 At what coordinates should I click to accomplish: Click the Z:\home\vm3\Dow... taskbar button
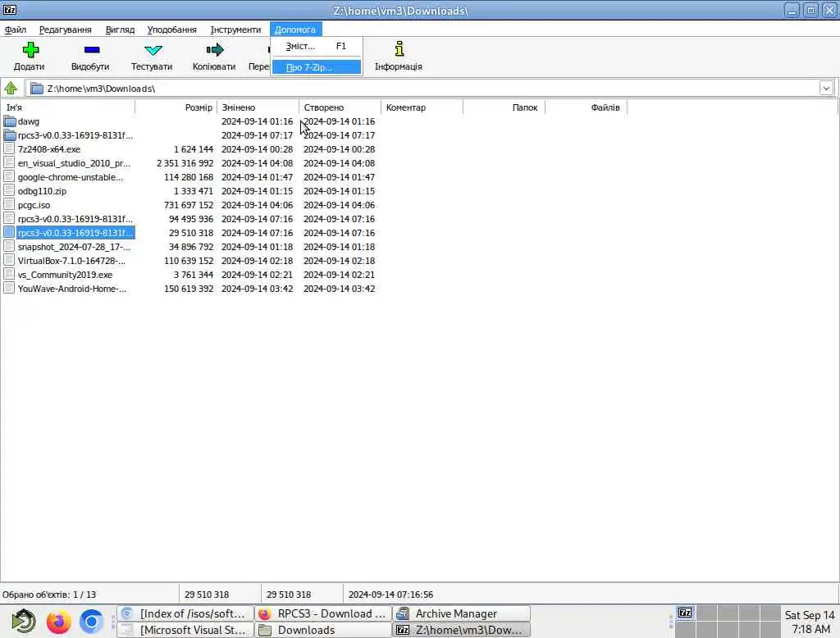(461, 630)
